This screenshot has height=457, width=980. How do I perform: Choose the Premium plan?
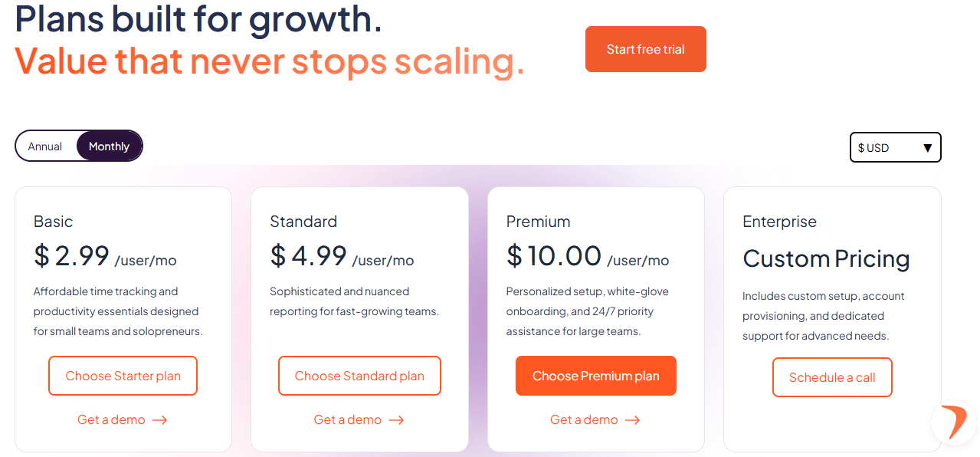click(x=595, y=376)
